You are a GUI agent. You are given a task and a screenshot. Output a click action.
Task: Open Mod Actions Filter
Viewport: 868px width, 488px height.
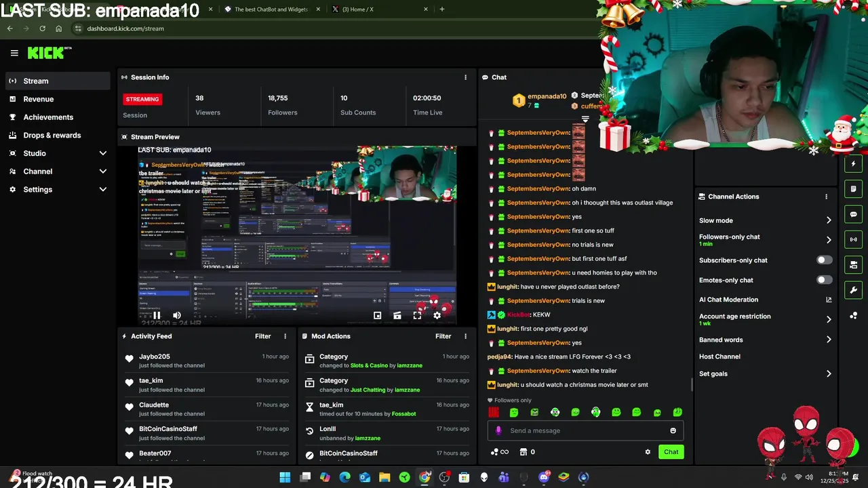pyautogui.click(x=443, y=336)
